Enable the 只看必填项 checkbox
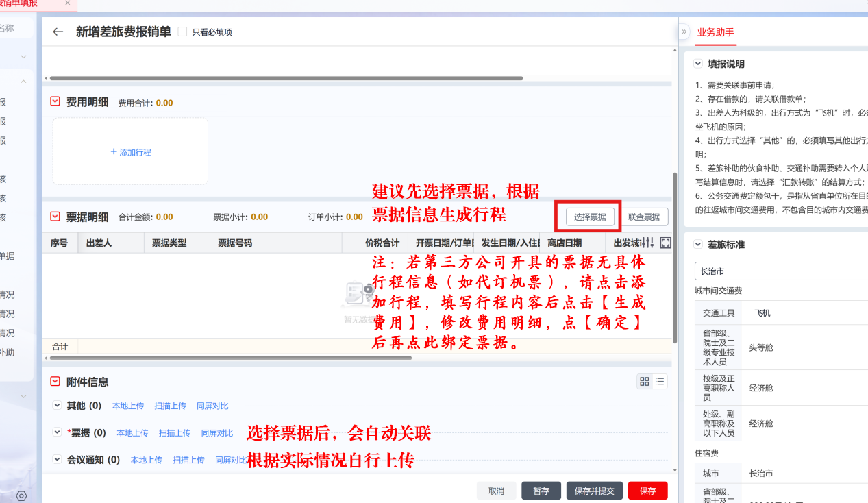 (182, 32)
